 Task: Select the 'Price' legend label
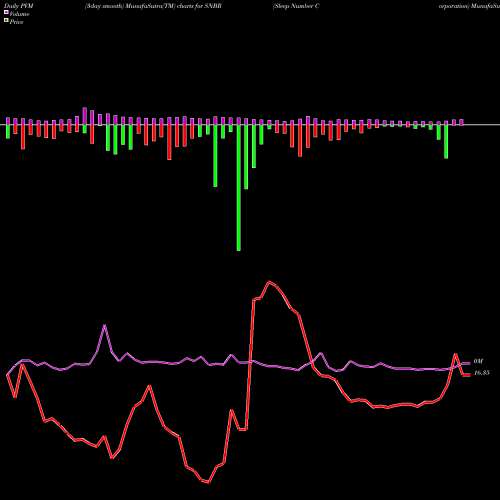[x=16, y=22]
